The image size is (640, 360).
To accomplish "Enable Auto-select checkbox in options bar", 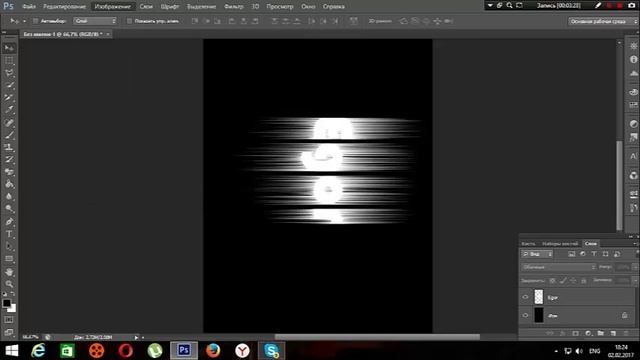I will 36,21.
